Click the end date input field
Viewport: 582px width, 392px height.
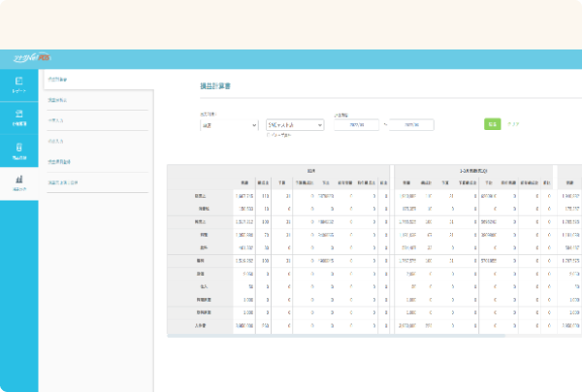[x=411, y=124]
